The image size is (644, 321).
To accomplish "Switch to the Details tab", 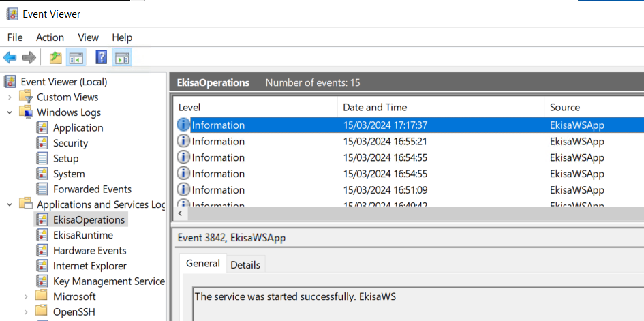I will tap(245, 264).
